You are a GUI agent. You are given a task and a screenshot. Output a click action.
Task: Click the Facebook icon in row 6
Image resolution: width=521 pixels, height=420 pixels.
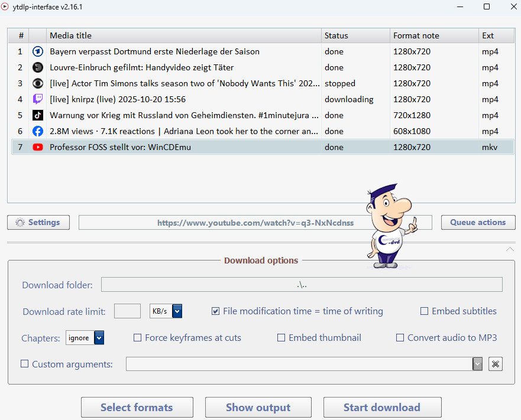(38, 131)
